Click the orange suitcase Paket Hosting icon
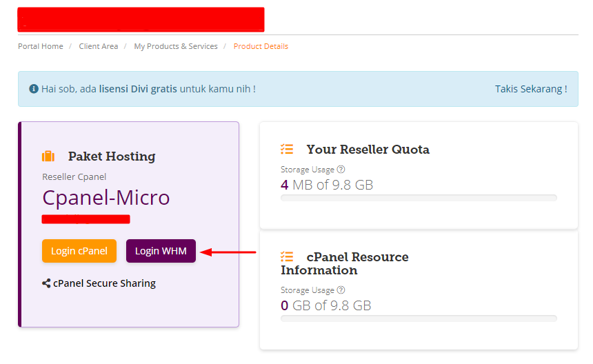The height and width of the screenshot is (364, 593). [x=48, y=156]
